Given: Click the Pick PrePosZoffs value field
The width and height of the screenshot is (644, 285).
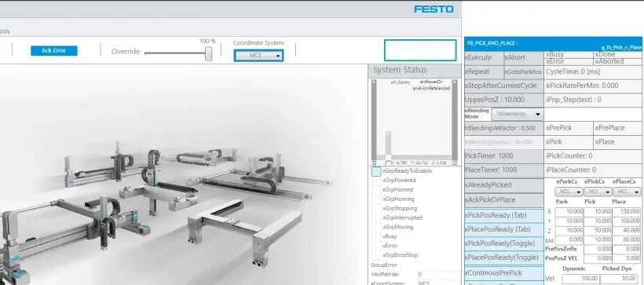Looking at the screenshot, I should point(598,249).
